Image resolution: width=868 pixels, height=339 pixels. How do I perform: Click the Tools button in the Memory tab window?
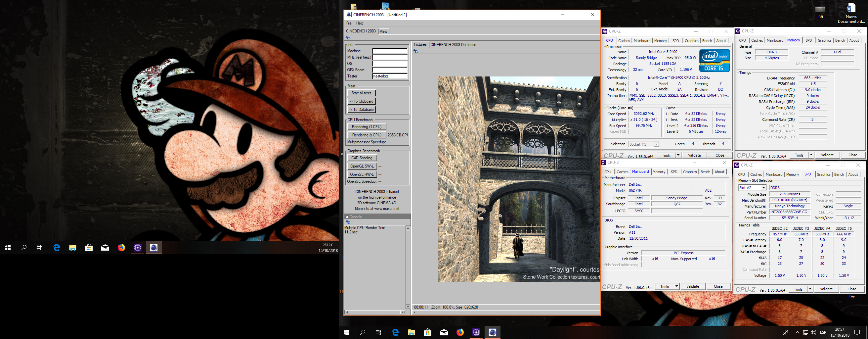coord(799,155)
